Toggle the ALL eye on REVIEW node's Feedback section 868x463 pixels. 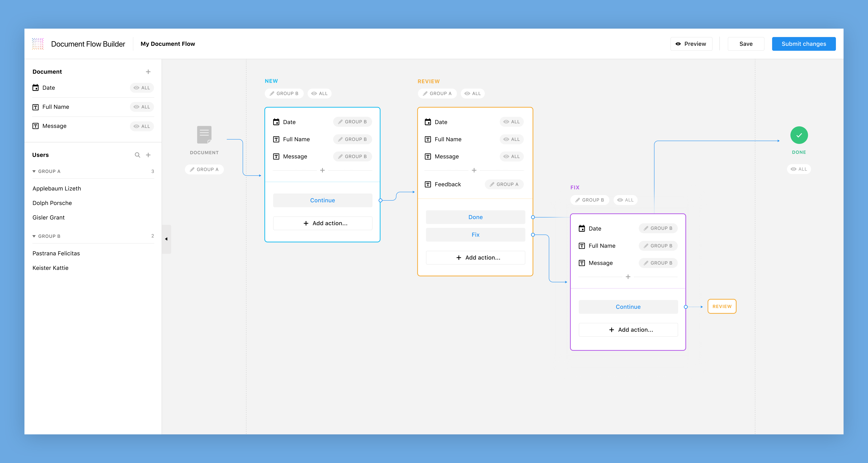coord(473,94)
